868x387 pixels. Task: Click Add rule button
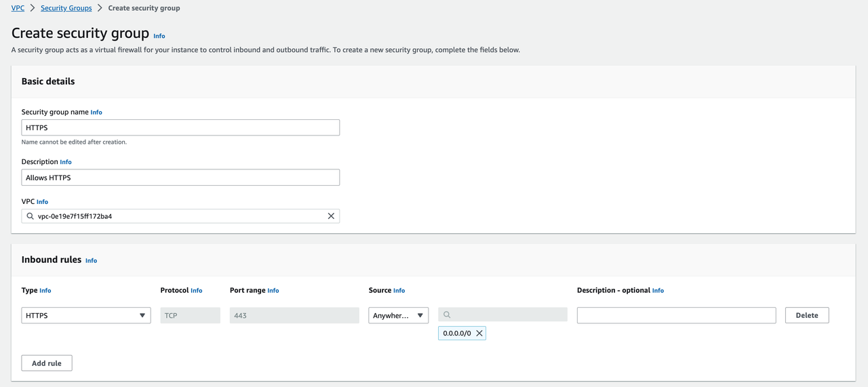(47, 363)
